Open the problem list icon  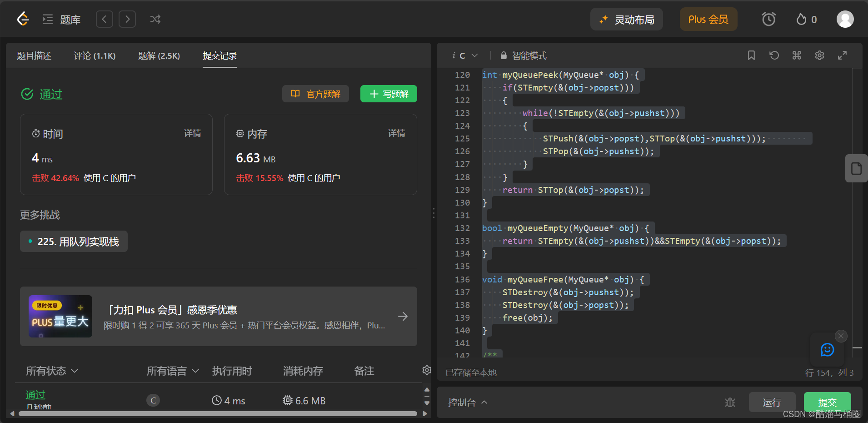coord(47,19)
